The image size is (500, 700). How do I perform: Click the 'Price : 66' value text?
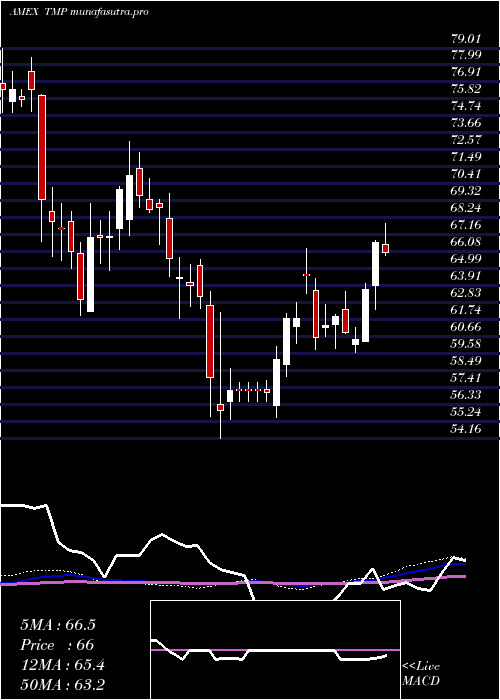[57, 645]
